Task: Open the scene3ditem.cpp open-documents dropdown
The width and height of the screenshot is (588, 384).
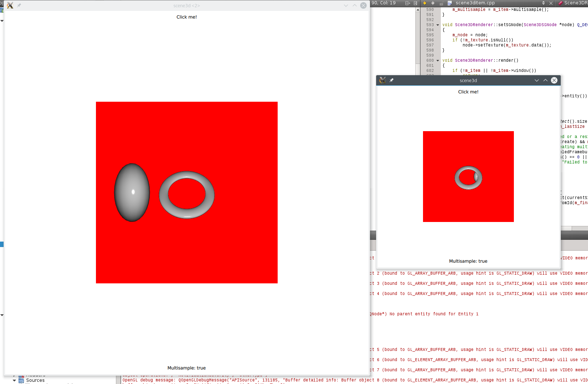Action: 543,3
